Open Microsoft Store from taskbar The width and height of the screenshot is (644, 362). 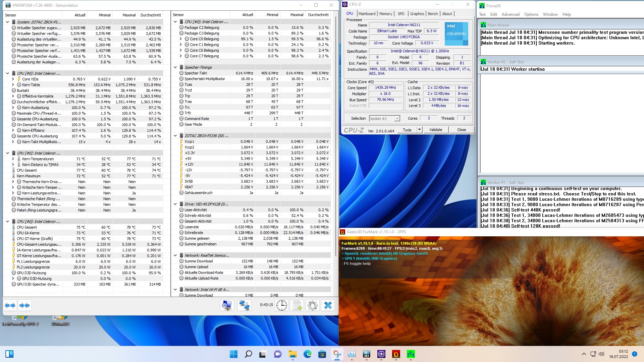[x=322, y=354]
